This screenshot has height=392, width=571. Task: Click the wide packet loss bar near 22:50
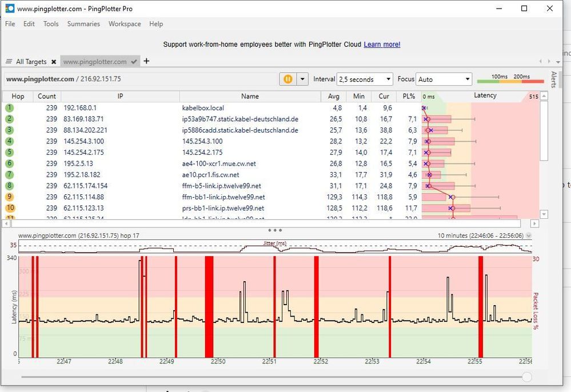[x=209, y=307]
